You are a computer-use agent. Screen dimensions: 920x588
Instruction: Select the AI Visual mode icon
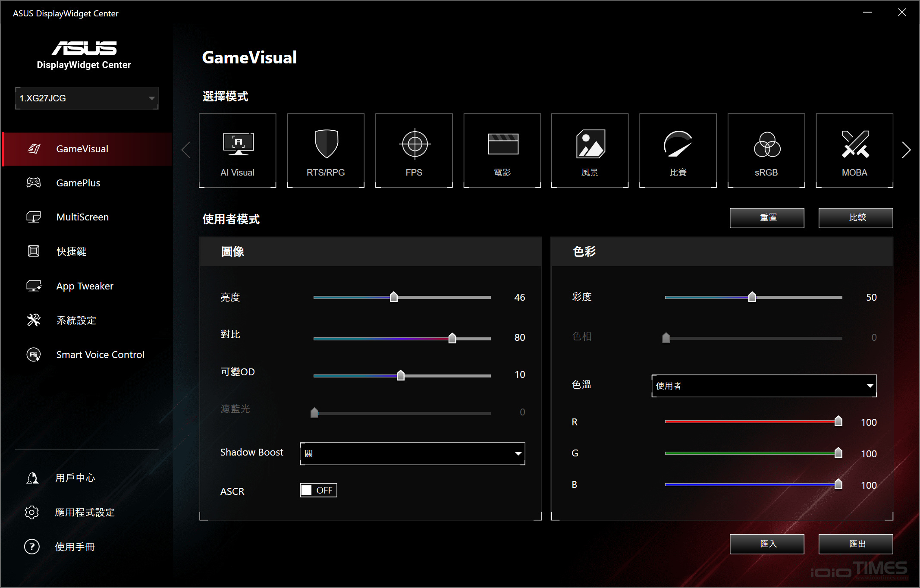click(x=237, y=150)
